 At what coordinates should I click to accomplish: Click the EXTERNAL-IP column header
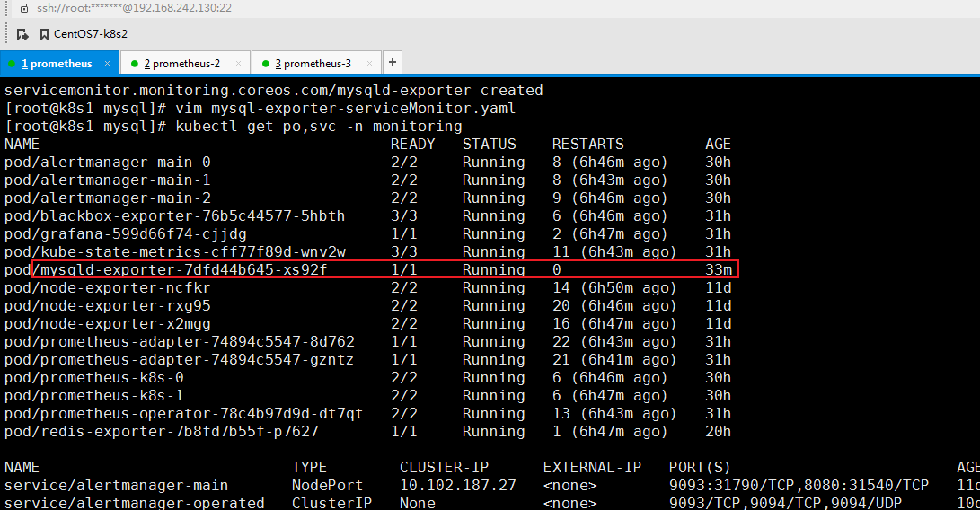(593, 468)
